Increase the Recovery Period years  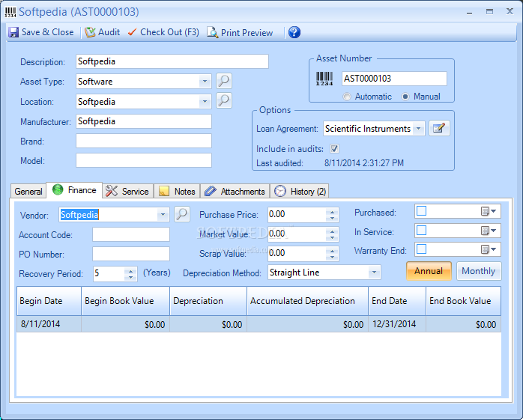point(130,270)
